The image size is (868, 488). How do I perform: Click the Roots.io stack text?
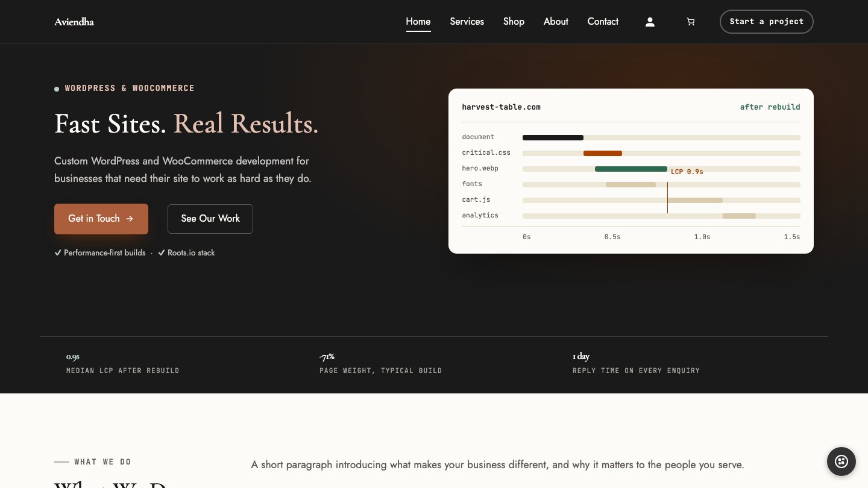(191, 253)
